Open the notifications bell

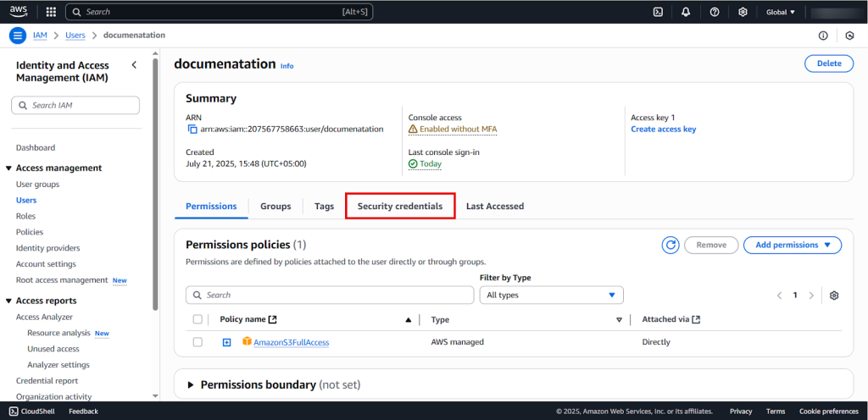coord(686,12)
